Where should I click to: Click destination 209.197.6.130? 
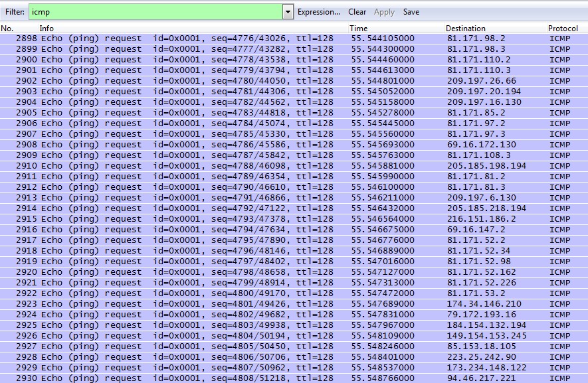[482, 198]
